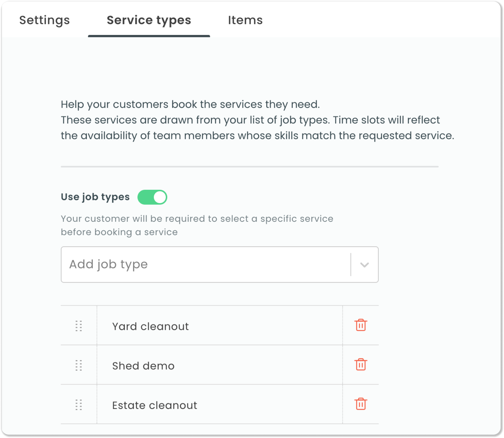Screen dimensions: 504x438
Task: Delete the Yard cleanout job type
Action: (x=361, y=325)
